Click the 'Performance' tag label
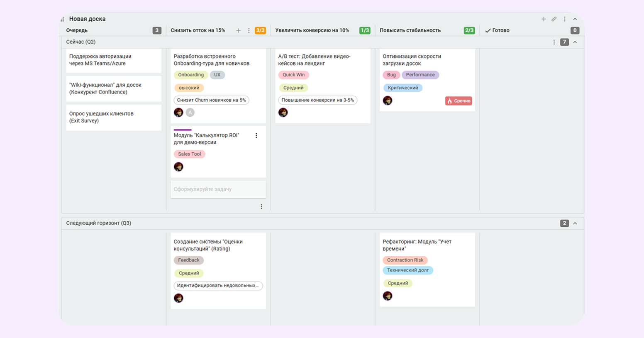 coord(420,75)
